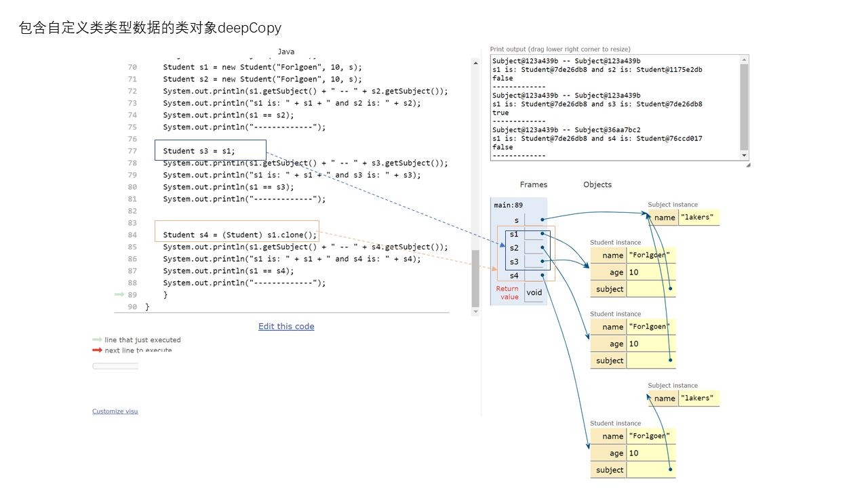
Task: Click the print output vertical scrollbar thumb
Action: tap(745, 107)
